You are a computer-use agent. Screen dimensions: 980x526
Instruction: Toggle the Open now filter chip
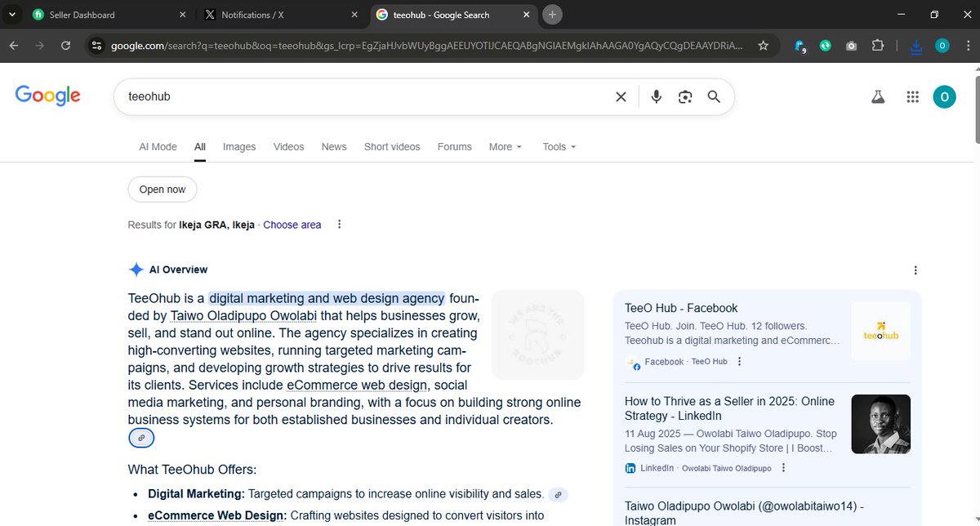pyautogui.click(x=163, y=189)
